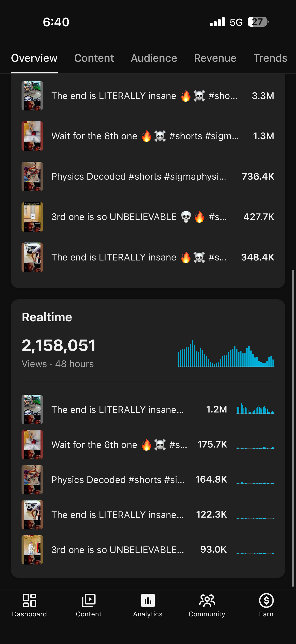Screen dimensions: 296x644
Task: Open 'Physics Decoded' video with 736.4K views
Action: tap(148, 176)
